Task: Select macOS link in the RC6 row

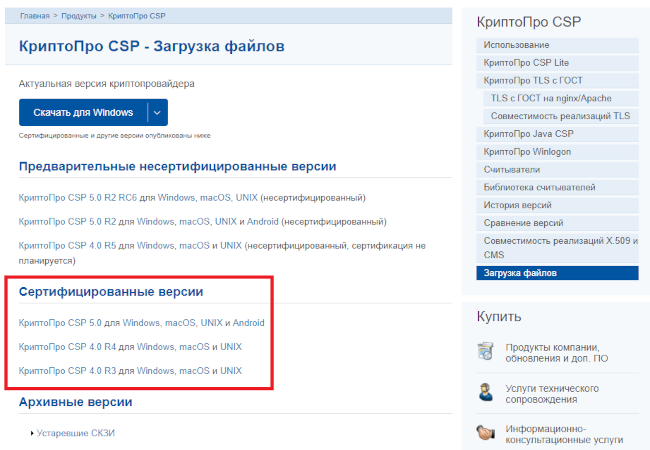Action: (x=215, y=198)
